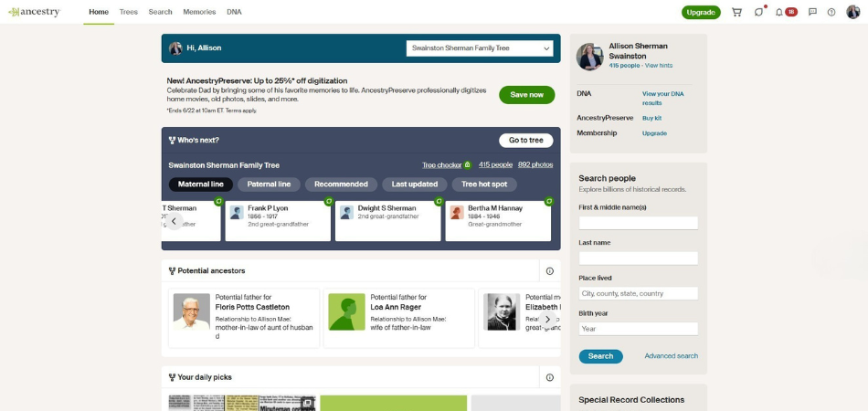This screenshot has width=868, height=411.
Task: Open the DNA menu
Action: (x=234, y=12)
